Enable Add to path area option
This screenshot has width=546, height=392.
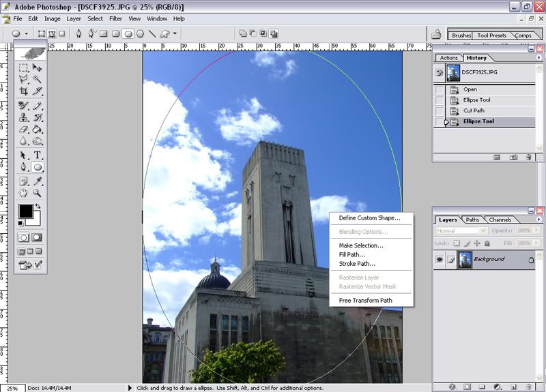[243, 33]
